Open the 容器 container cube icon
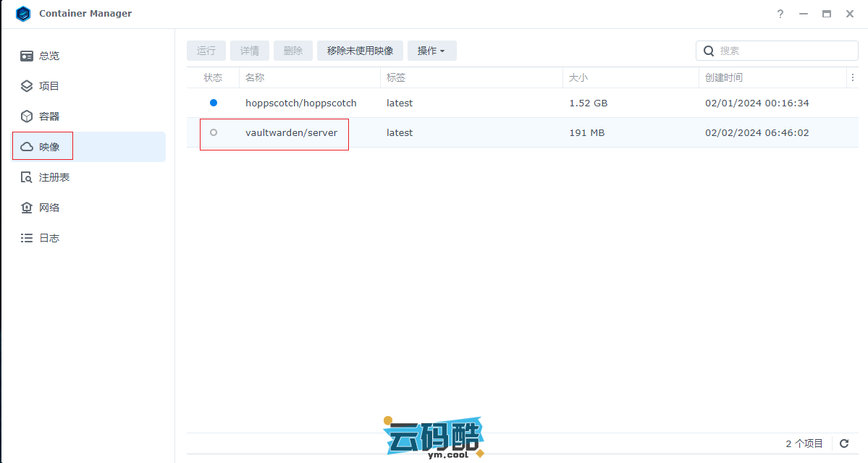868x463 pixels. [x=27, y=116]
